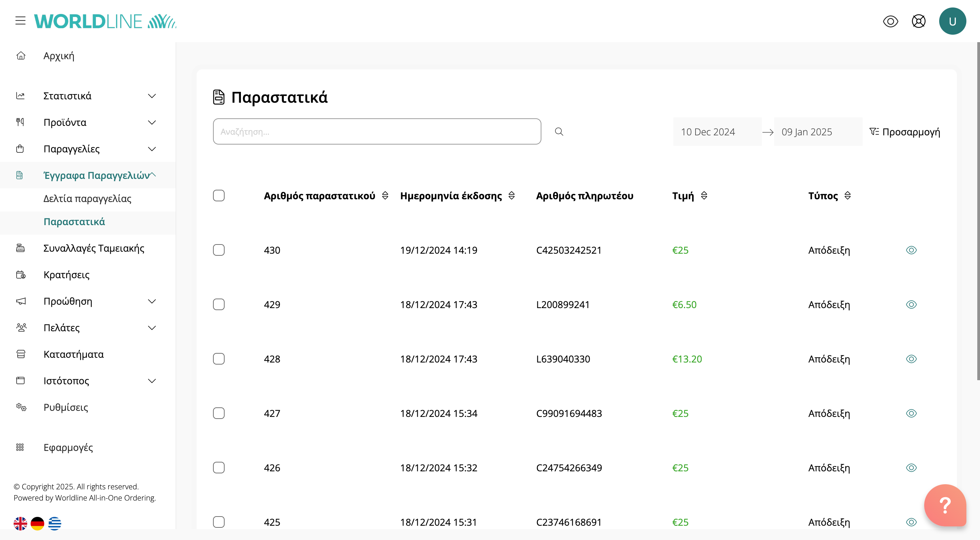This screenshot has width=980, height=540.
Task: Expand the Στατιστικά menu section
Action: pyautogui.click(x=151, y=96)
